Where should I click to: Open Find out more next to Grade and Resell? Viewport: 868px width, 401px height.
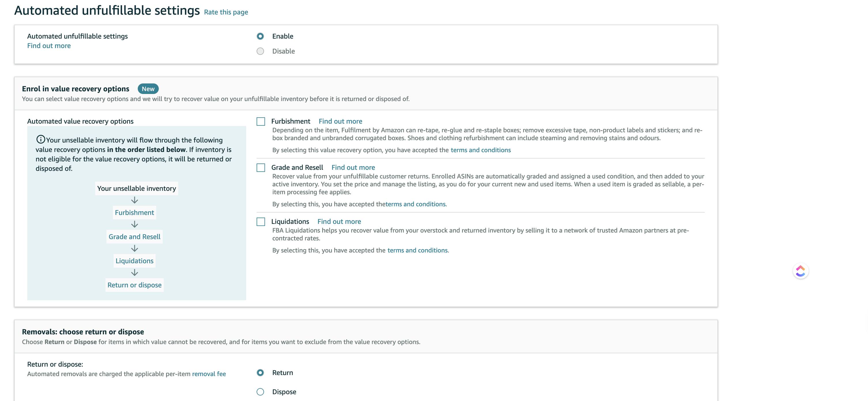point(353,167)
